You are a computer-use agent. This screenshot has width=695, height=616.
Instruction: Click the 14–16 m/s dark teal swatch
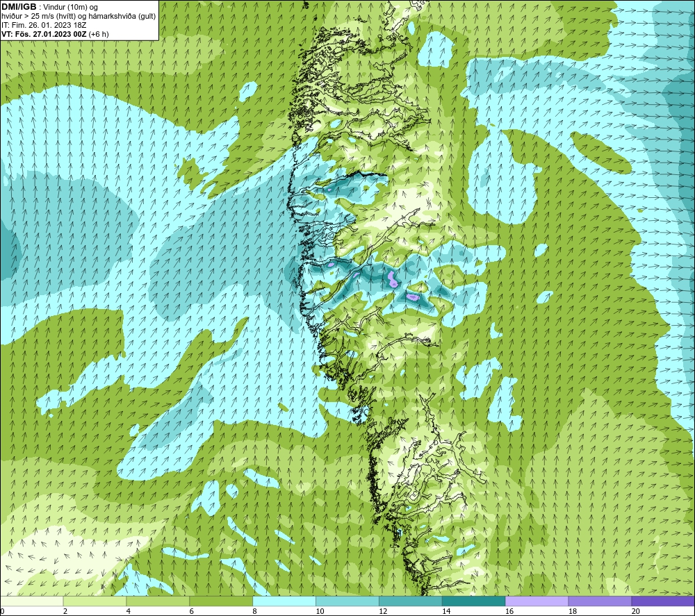pyautogui.click(x=473, y=601)
